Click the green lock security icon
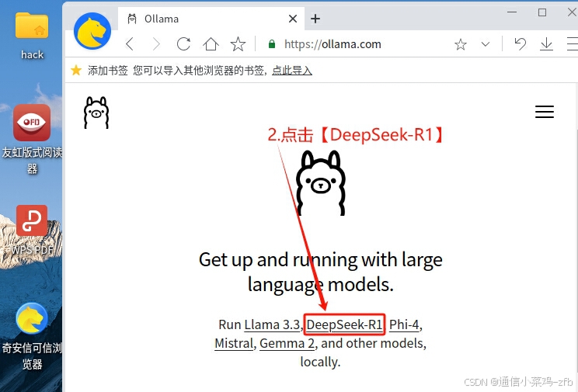The image size is (578, 392). (272, 44)
